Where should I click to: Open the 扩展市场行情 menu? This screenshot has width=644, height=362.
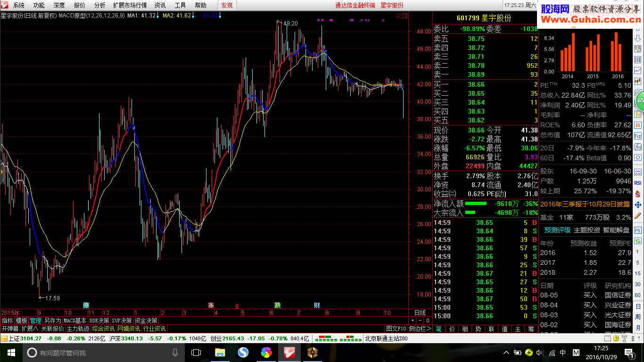tap(130, 5)
